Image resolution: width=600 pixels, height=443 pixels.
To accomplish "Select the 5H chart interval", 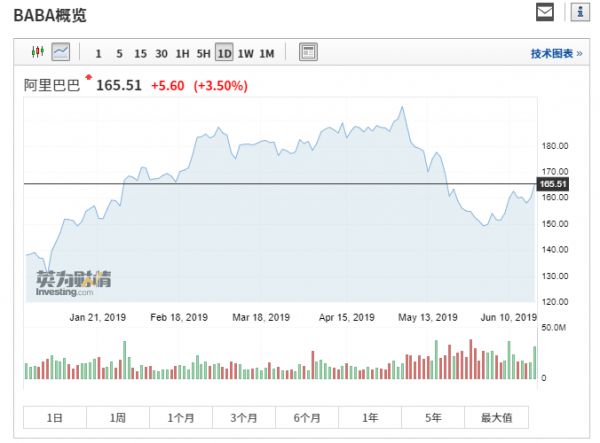I will point(203,53).
